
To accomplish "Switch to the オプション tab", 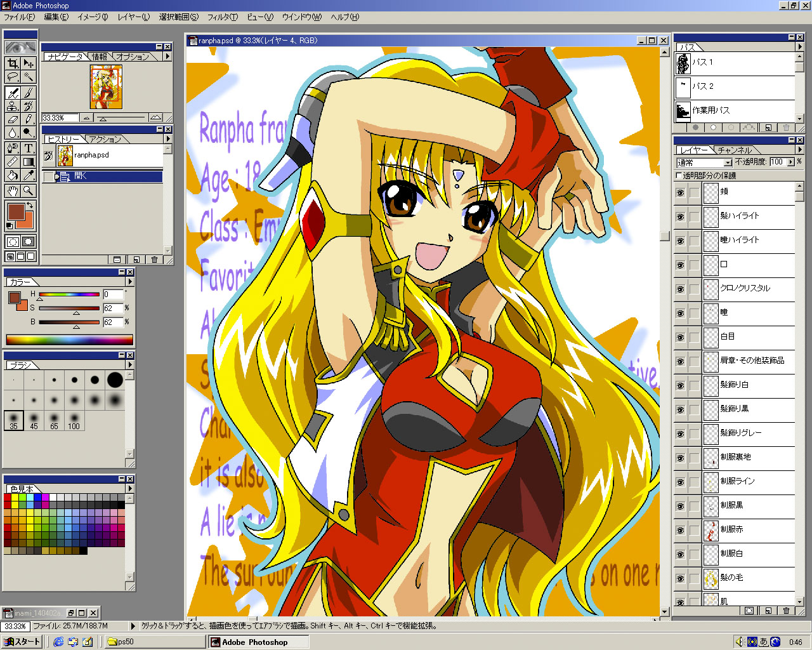I will 133,57.
